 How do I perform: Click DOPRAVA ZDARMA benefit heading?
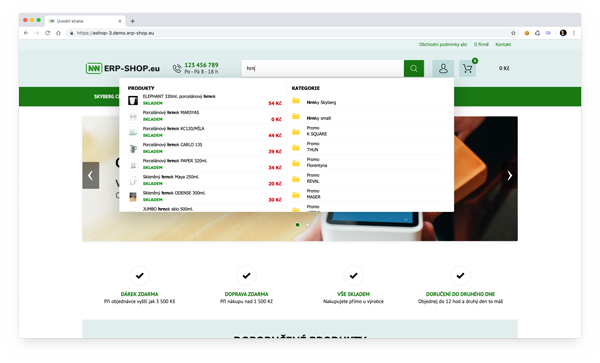(246, 294)
